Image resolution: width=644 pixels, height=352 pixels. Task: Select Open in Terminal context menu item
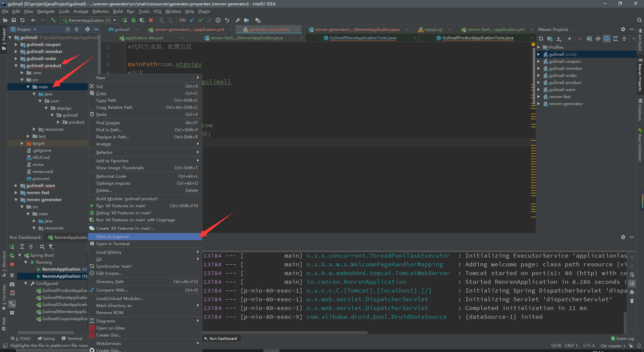tap(145, 244)
